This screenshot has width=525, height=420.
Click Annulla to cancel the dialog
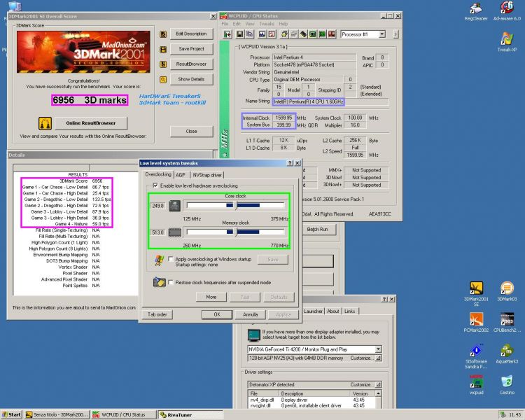coord(250,314)
